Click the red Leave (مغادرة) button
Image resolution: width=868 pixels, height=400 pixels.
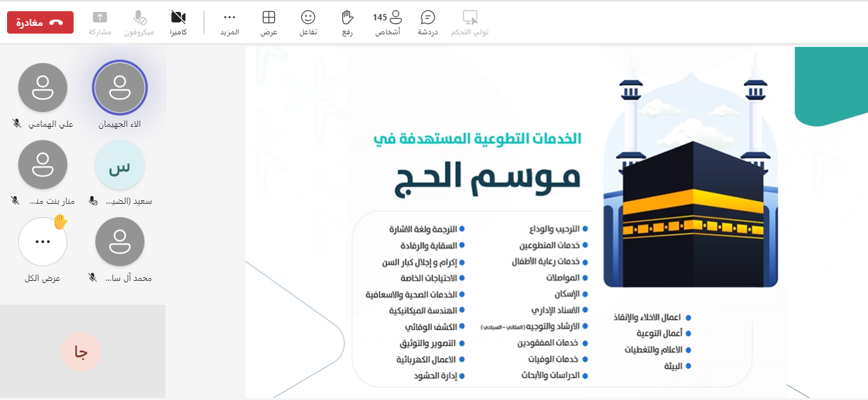(x=40, y=22)
